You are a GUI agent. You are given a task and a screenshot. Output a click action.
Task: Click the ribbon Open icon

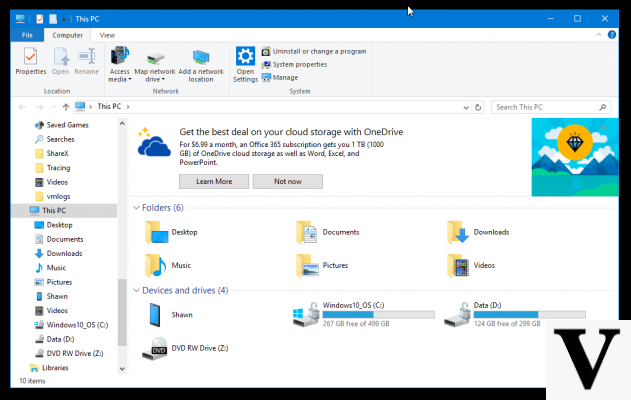[x=61, y=56]
